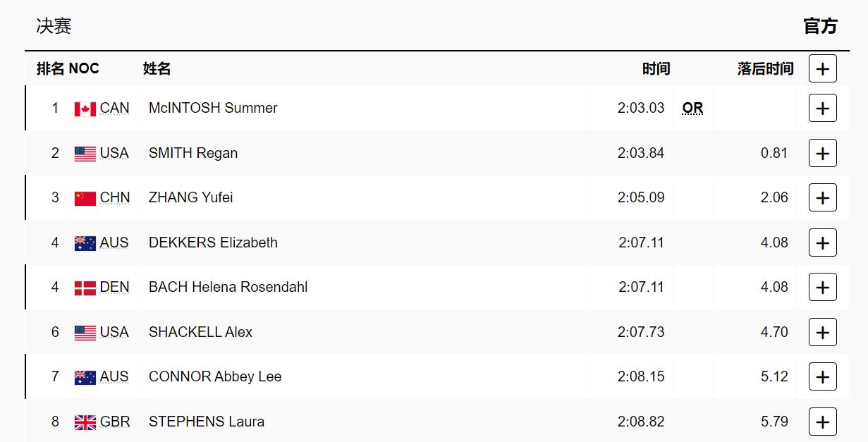The width and height of the screenshot is (868, 442).
Task: Expand McINTOSH Summer result details
Action: pos(822,109)
